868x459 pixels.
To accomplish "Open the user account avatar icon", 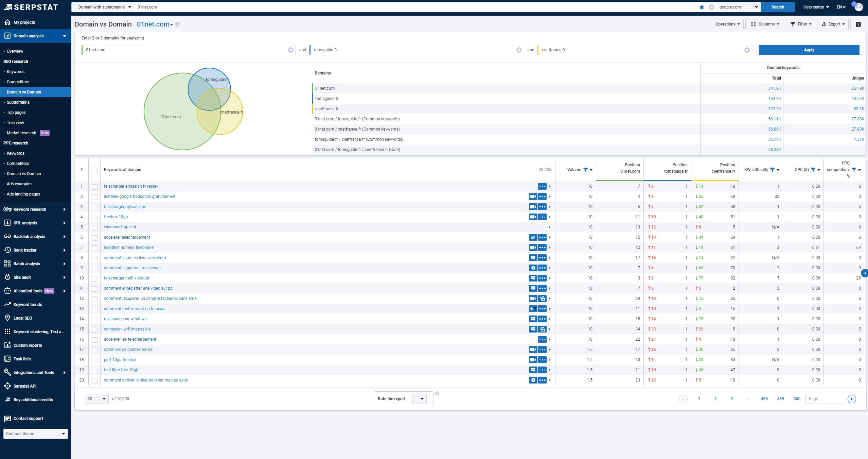I will click(x=858, y=7).
